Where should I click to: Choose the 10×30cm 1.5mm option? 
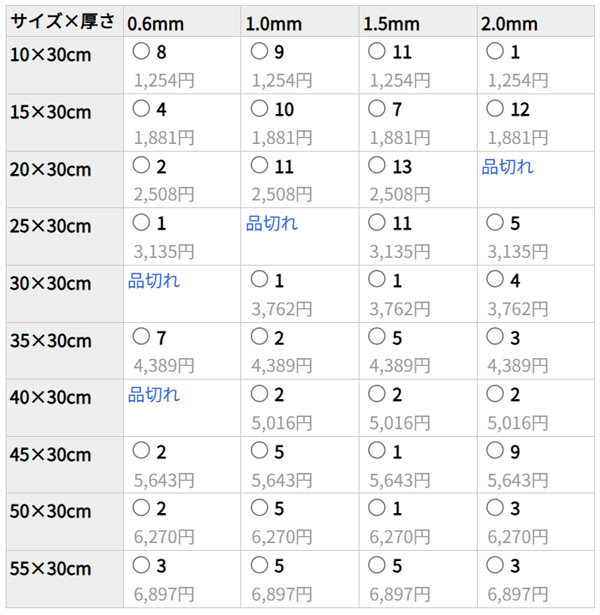377,51
